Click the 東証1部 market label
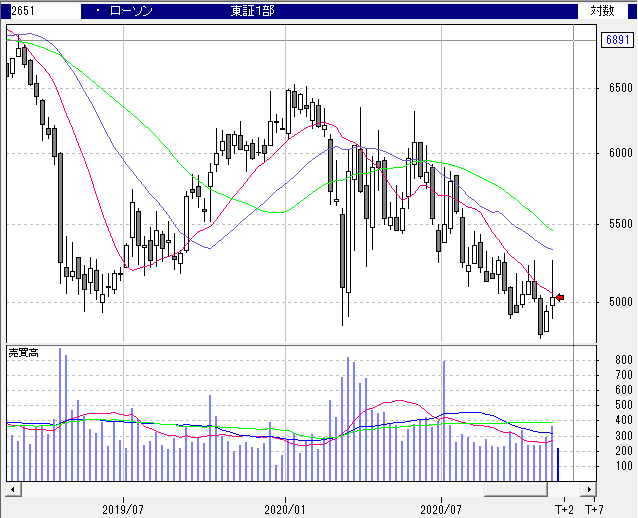 coord(252,11)
